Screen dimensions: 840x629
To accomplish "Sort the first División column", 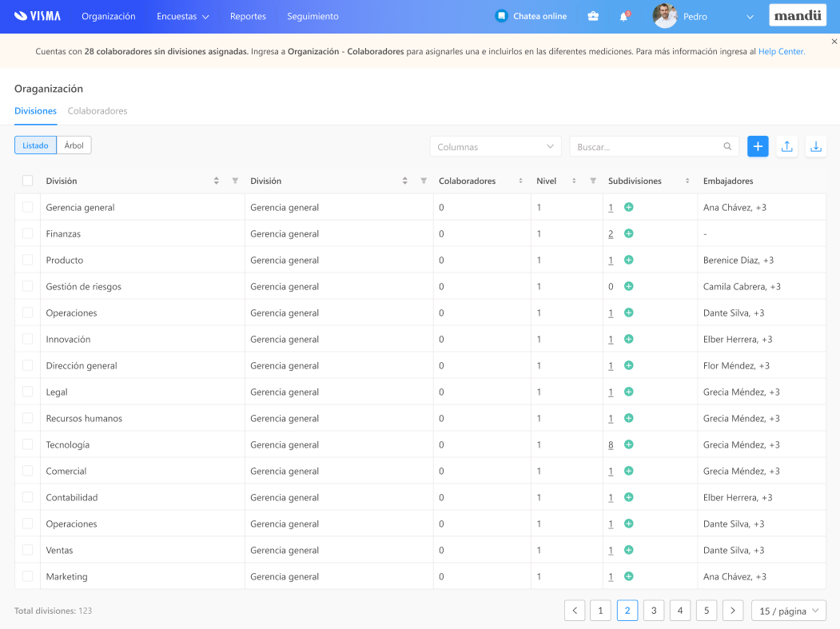I will (216, 181).
